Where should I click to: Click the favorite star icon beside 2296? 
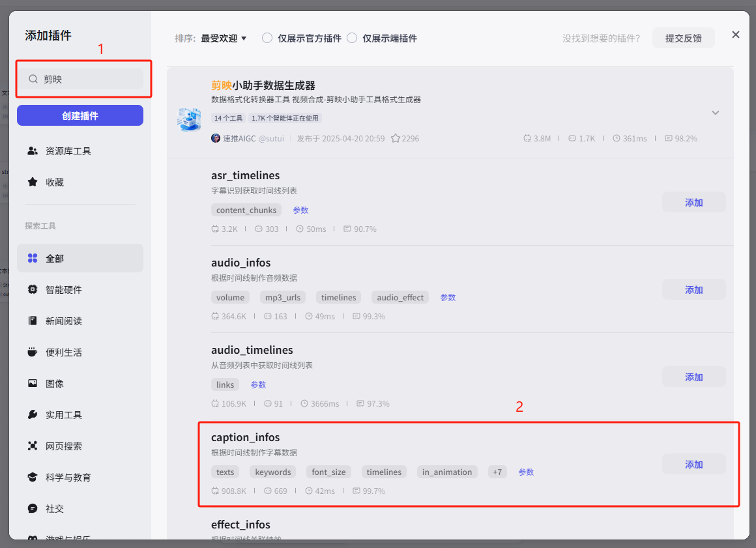coord(396,138)
